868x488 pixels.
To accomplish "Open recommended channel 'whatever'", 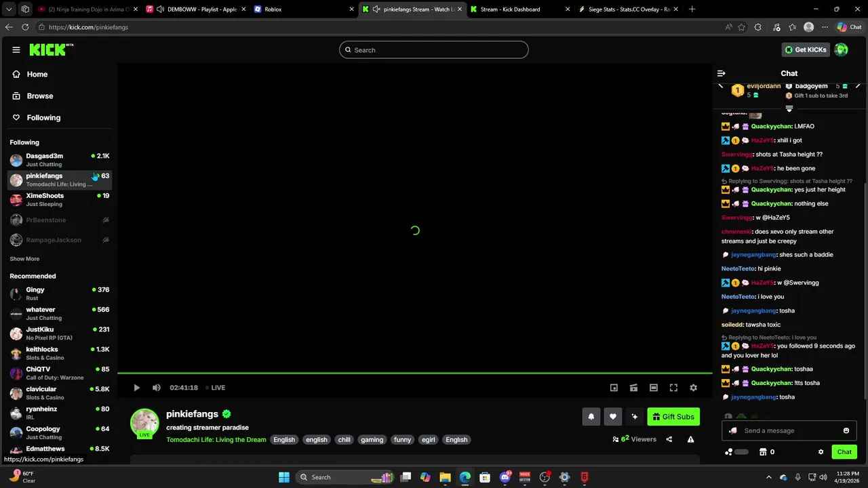I will pos(59,314).
